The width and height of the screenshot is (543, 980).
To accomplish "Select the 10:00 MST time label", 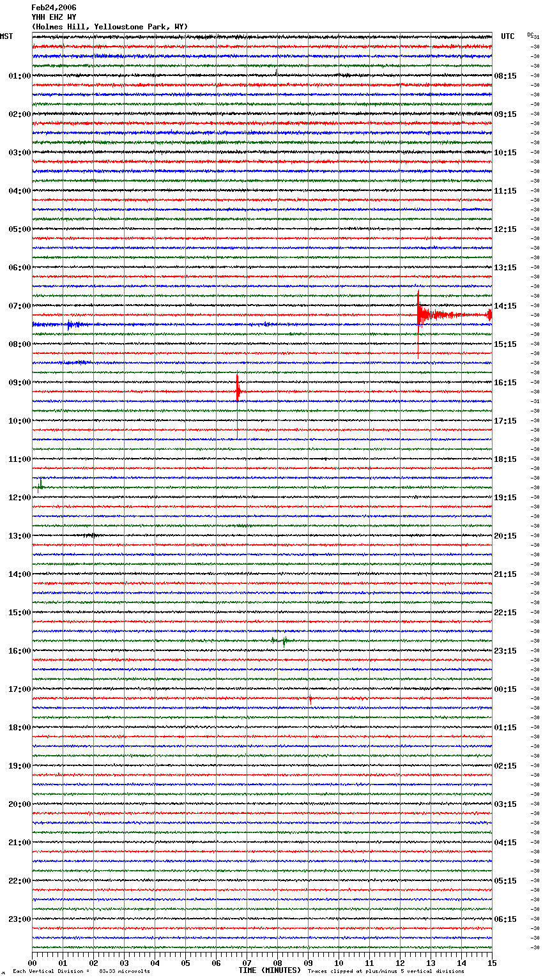I will coord(19,421).
